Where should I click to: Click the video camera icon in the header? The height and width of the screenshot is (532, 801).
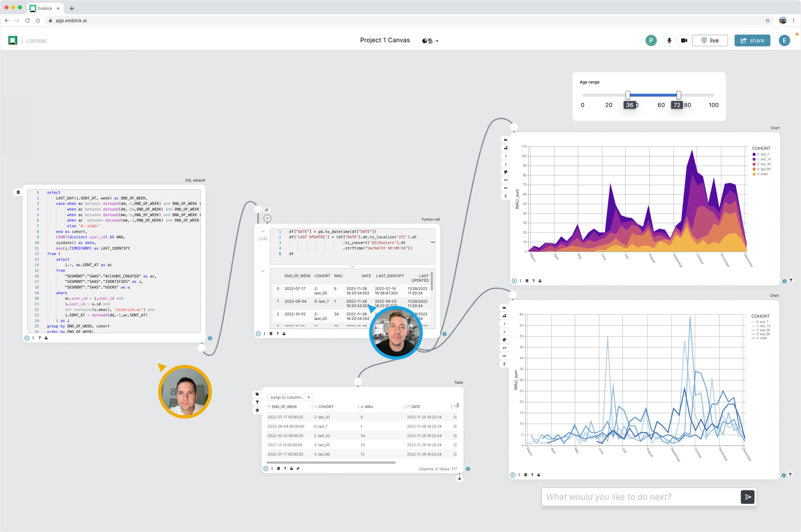coord(684,40)
